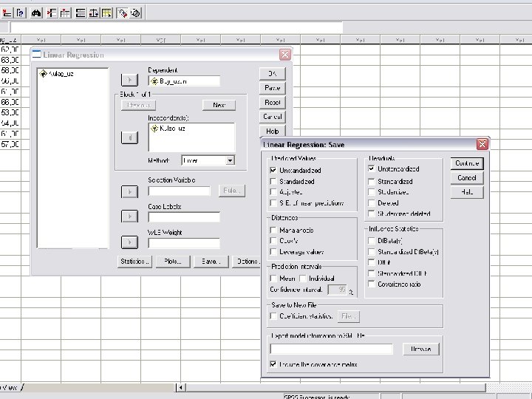Select Boy_uzun variable in Dependent box
532x399 pixels.
[x=169, y=81]
